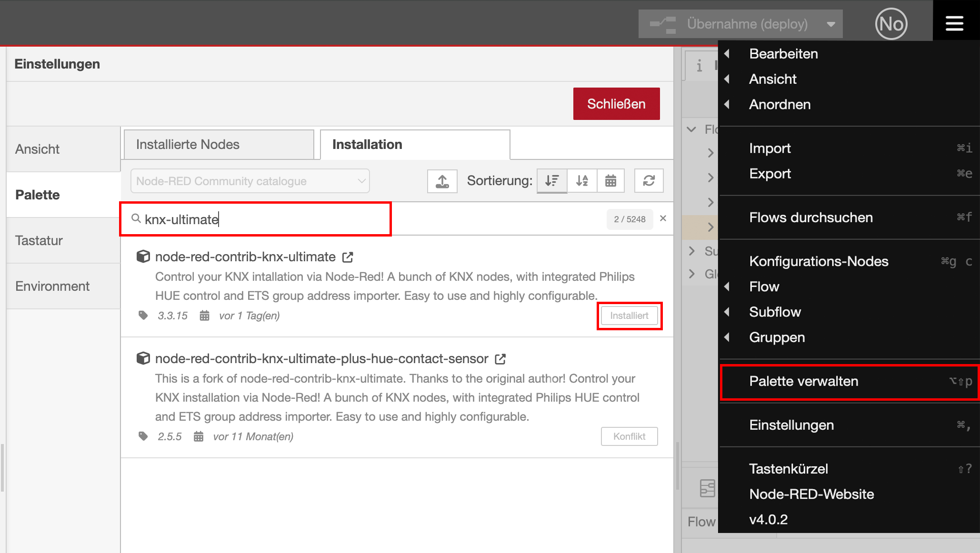
Task: Select Ansicht settings category
Action: 63,149
